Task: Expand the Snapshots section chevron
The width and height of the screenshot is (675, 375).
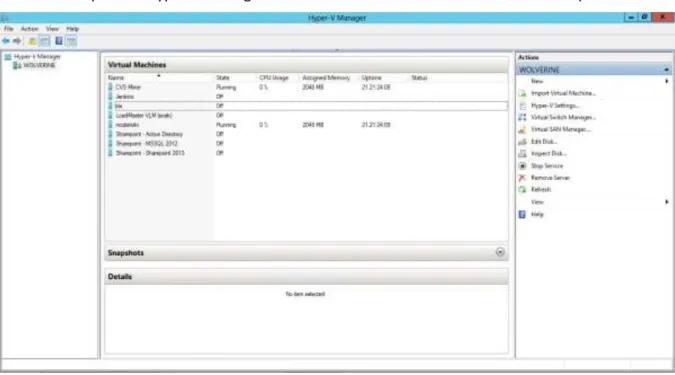Action: click(x=500, y=252)
